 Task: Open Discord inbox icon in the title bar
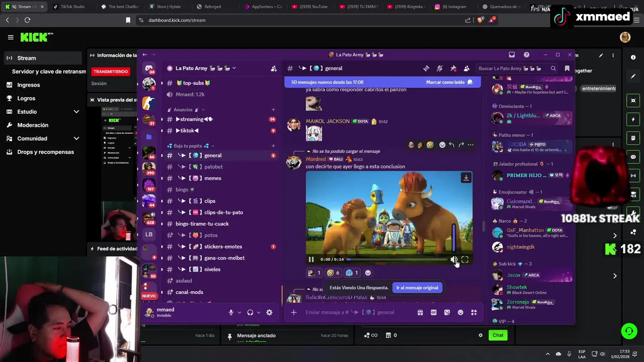coord(512,55)
